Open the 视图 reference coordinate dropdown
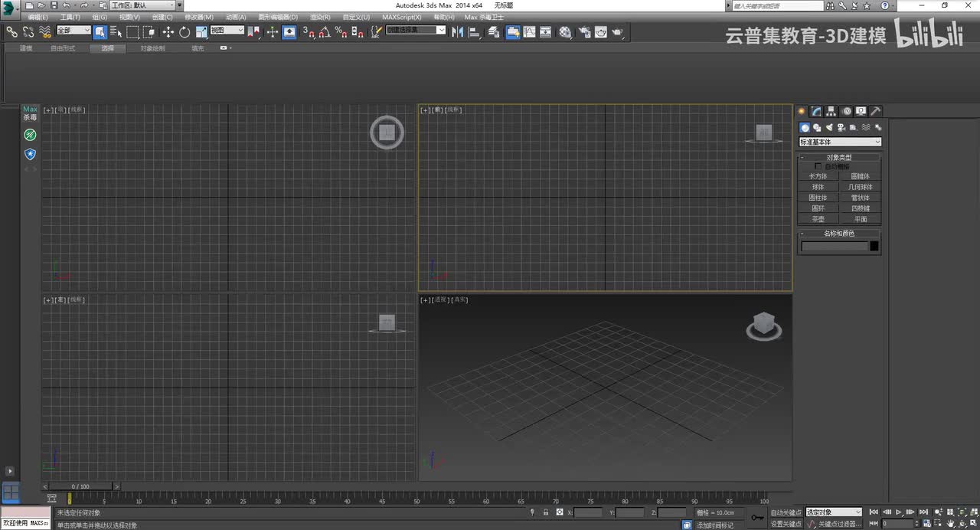This screenshot has width=980, height=530. tap(227, 31)
